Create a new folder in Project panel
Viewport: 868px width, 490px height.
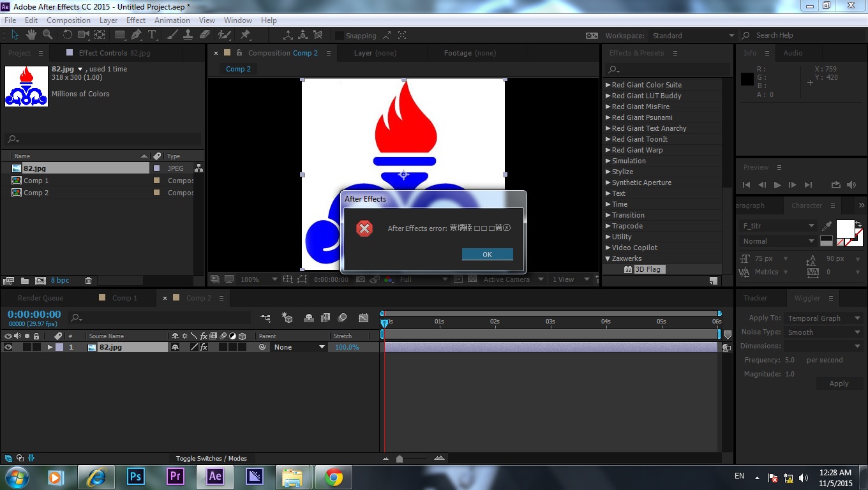pyautogui.click(x=25, y=280)
